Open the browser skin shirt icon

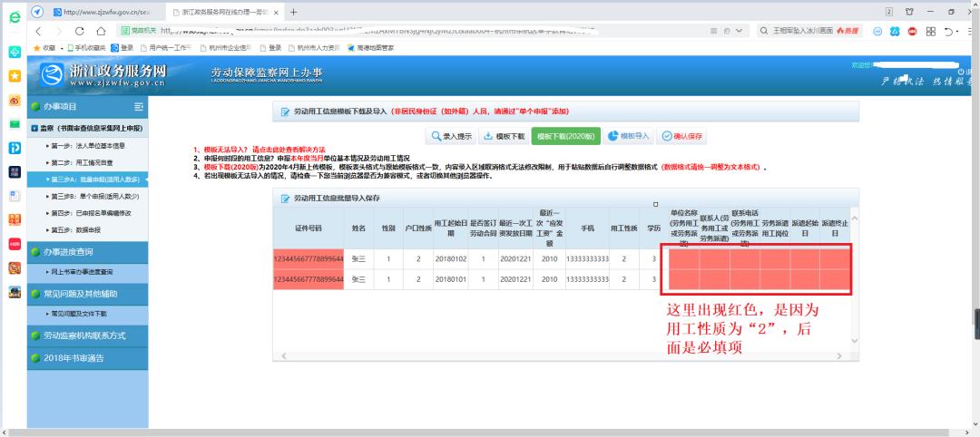click(909, 12)
